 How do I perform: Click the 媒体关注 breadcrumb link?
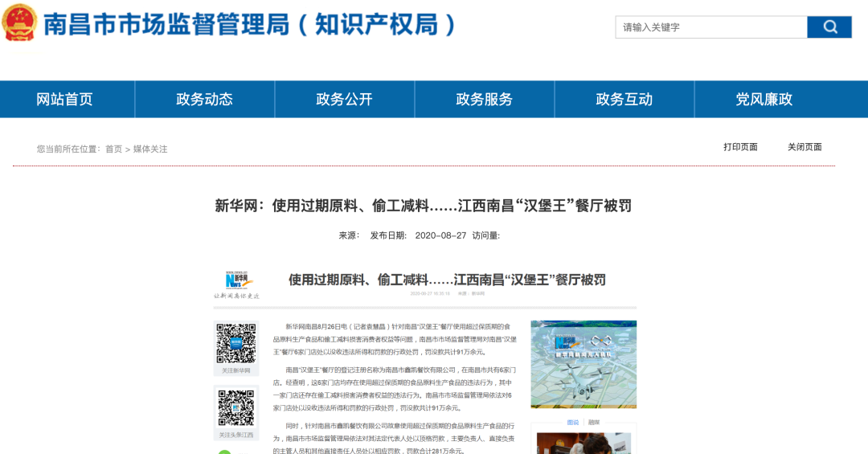pos(150,149)
